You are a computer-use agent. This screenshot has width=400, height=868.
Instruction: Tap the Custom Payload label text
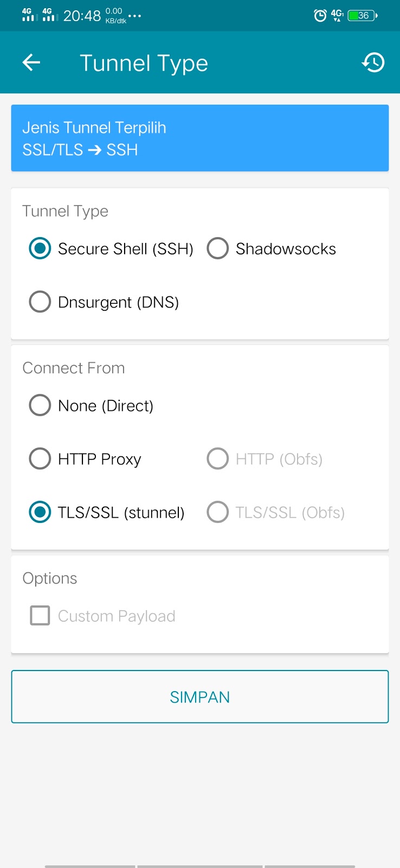point(117,616)
